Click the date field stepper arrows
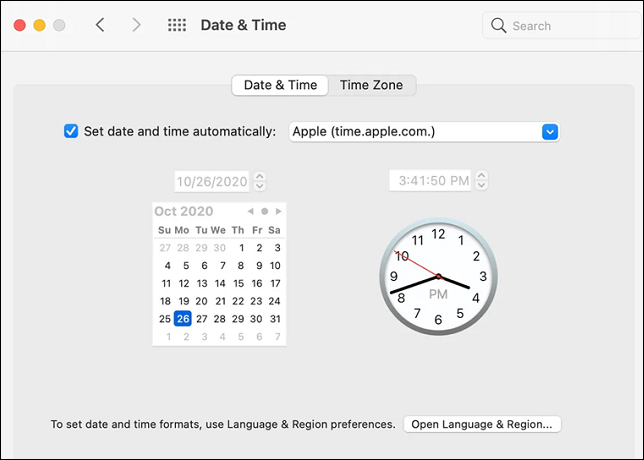 click(x=260, y=181)
